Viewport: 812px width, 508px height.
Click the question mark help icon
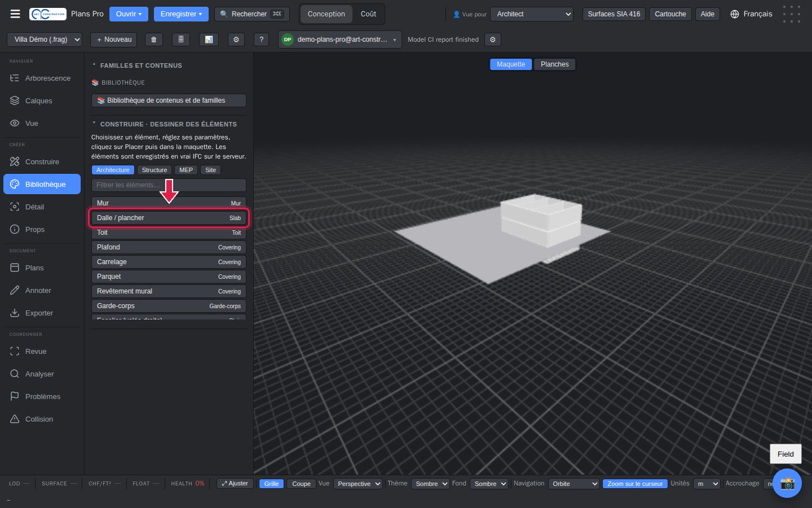pyautogui.click(x=261, y=40)
